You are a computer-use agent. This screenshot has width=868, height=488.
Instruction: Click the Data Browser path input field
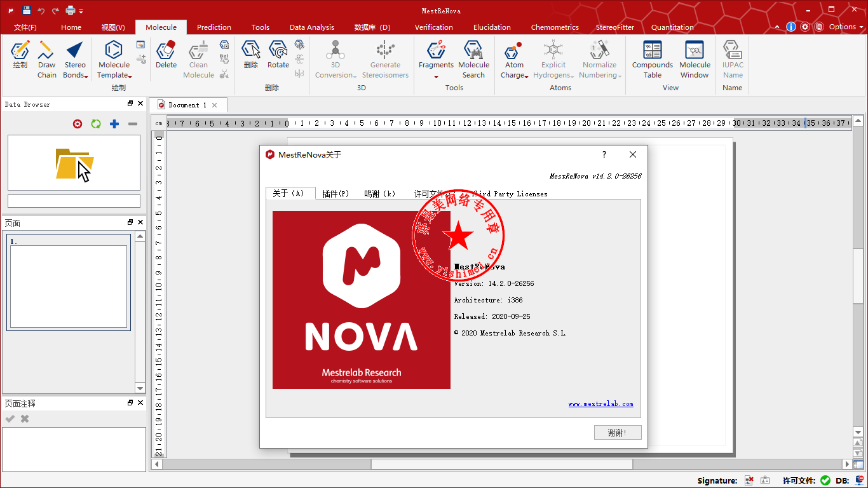[74, 201]
